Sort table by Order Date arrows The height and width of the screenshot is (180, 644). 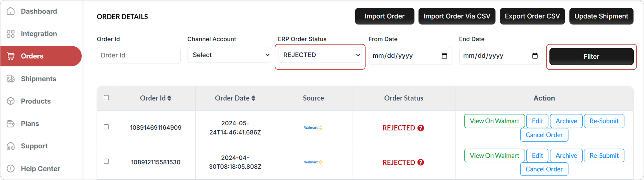coord(253,98)
